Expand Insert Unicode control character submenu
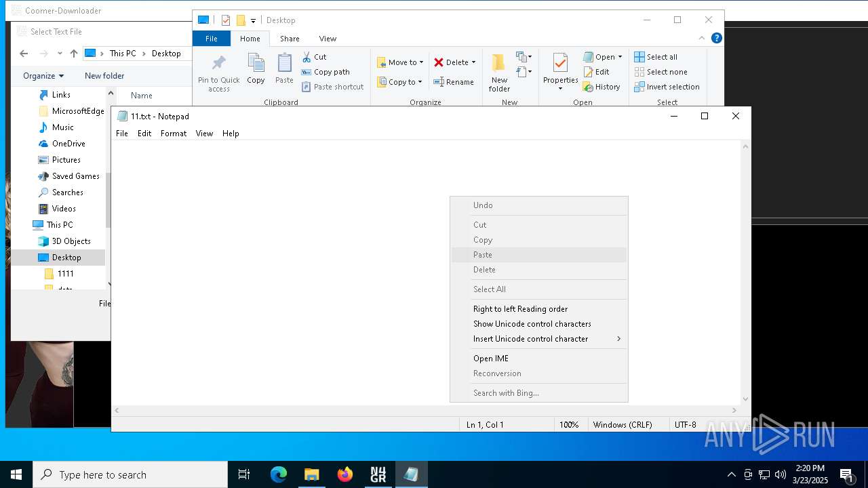This screenshot has width=868, height=488. coord(539,339)
